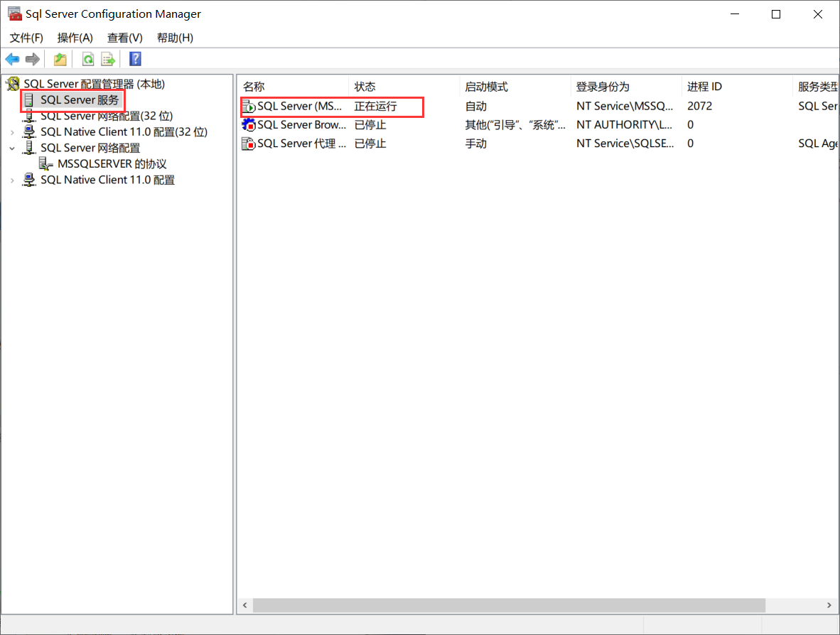Click the refresh toolbar icon
840x635 pixels.
pos(87,58)
